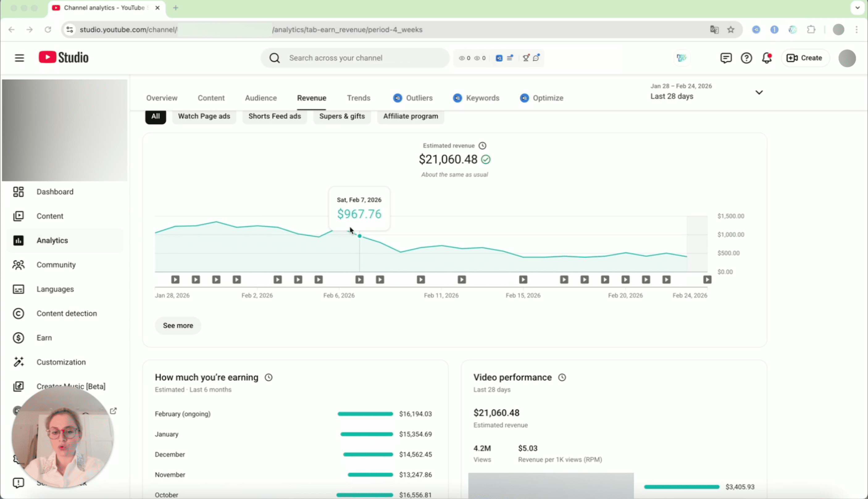868x499 pixels.
Task: Switch to the Audience analytics tab
Action: (x=261, y=98)
